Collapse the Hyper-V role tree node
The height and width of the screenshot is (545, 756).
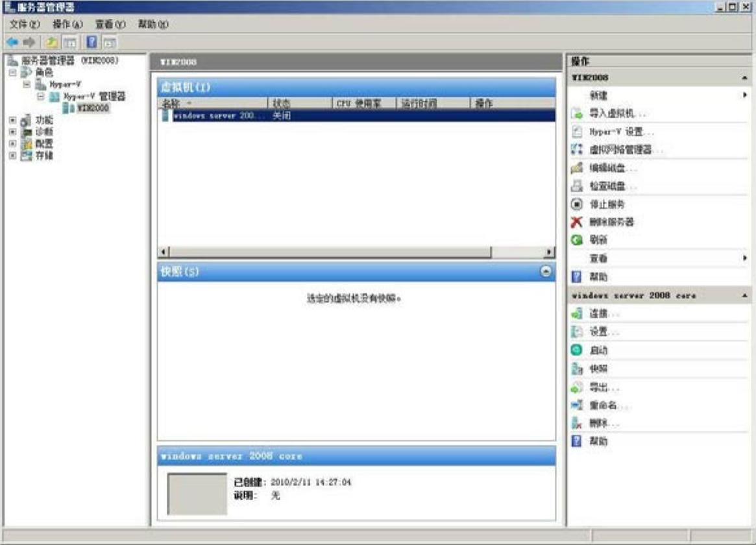pos(27,84)
